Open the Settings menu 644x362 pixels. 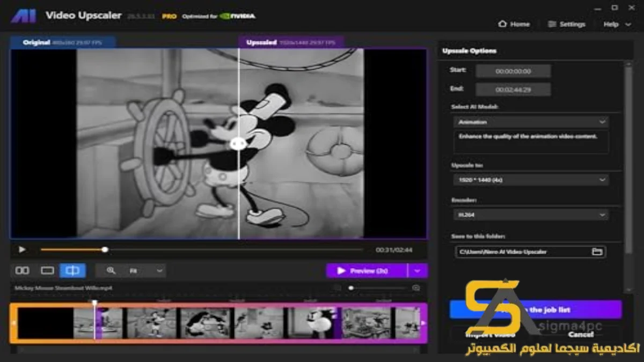[x=566, y=24]
